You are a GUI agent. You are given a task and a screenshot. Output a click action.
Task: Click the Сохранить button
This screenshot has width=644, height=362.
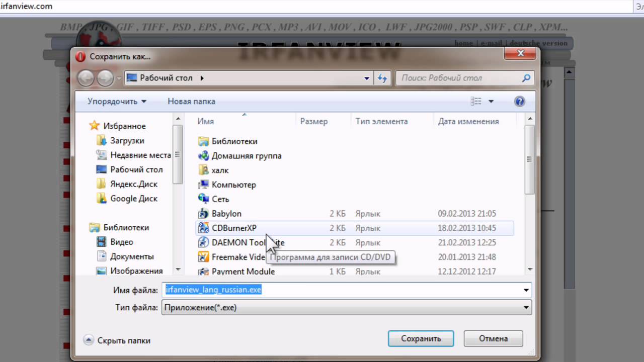(421, 338)
